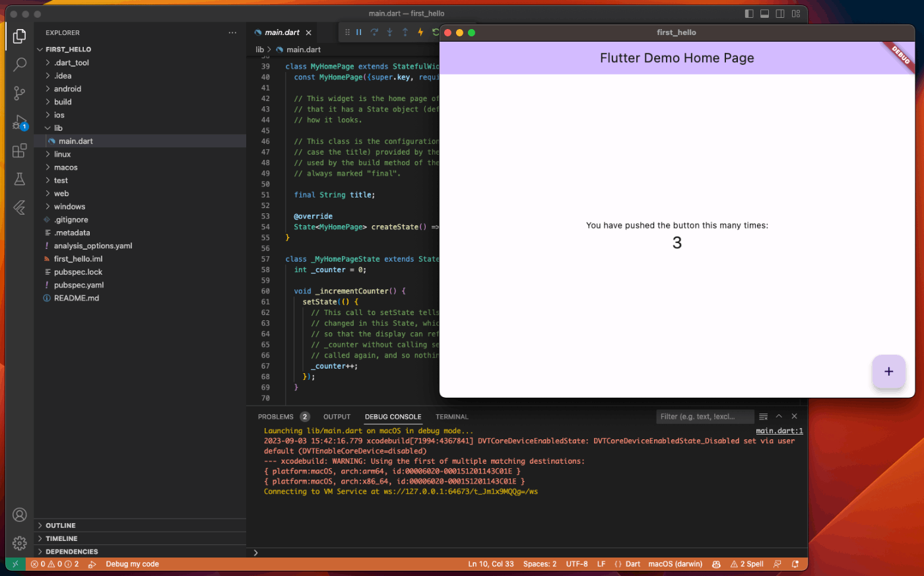The height and width of the screenshot is (576, 924).
Task: Click the debug Step Into button
Action: click(389, 32)
